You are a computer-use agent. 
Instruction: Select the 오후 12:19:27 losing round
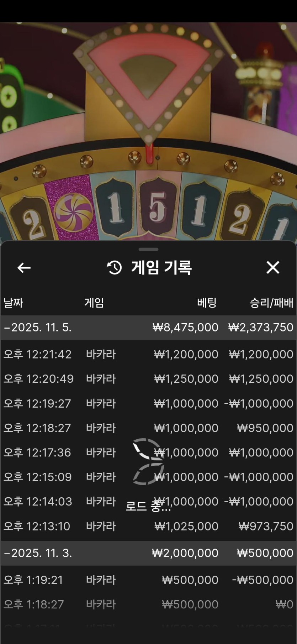pyautogui.click(x=149, y=403)
